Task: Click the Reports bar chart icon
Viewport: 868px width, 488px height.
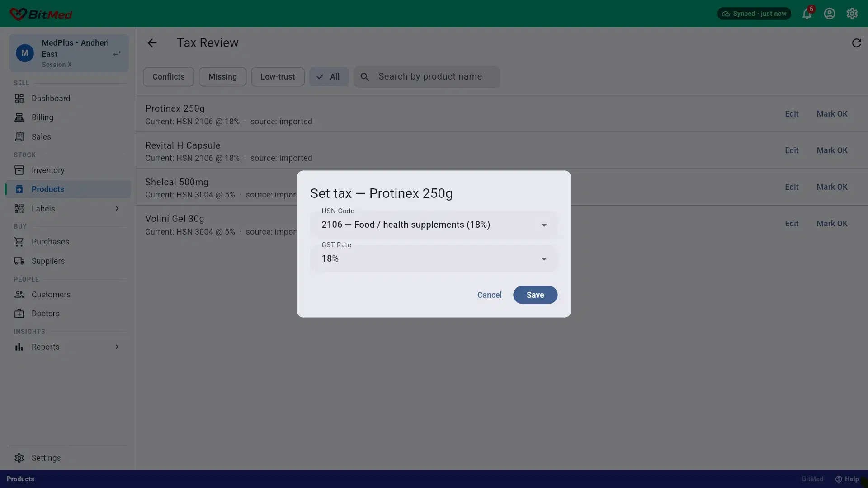Action: tap(19, 347)
